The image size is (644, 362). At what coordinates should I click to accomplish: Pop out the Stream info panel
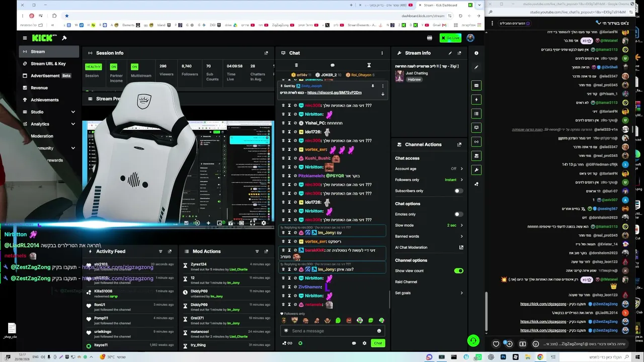pyautogui.click(x=459, y=53)
